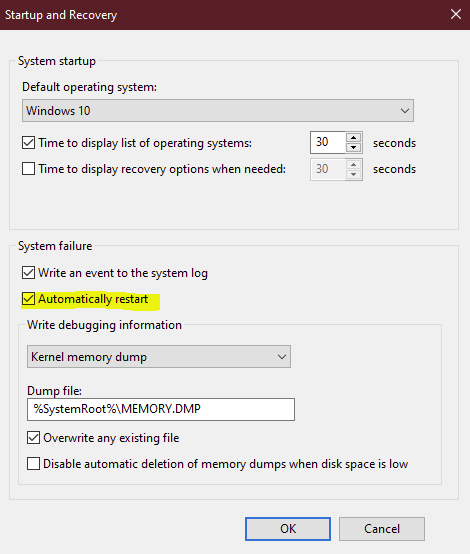The height and width of the screenshot is (554, 470).
Task: Enable Time to display recovery options checkbox
Action: (28, 169)
